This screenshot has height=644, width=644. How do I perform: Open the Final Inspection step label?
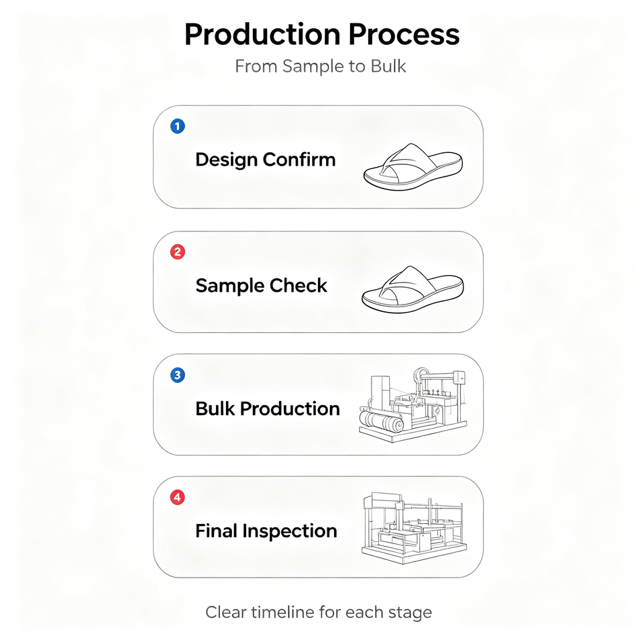(266, 531)
